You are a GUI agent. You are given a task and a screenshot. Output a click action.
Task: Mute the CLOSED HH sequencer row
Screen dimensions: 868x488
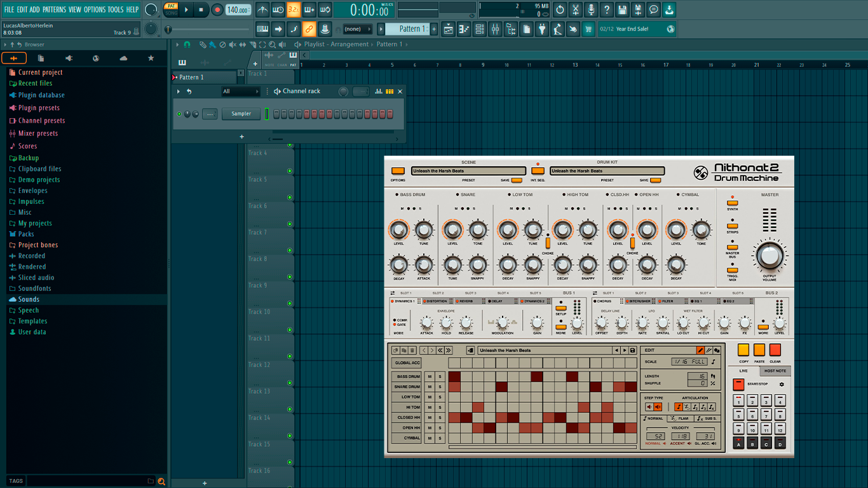click(430, 417)
